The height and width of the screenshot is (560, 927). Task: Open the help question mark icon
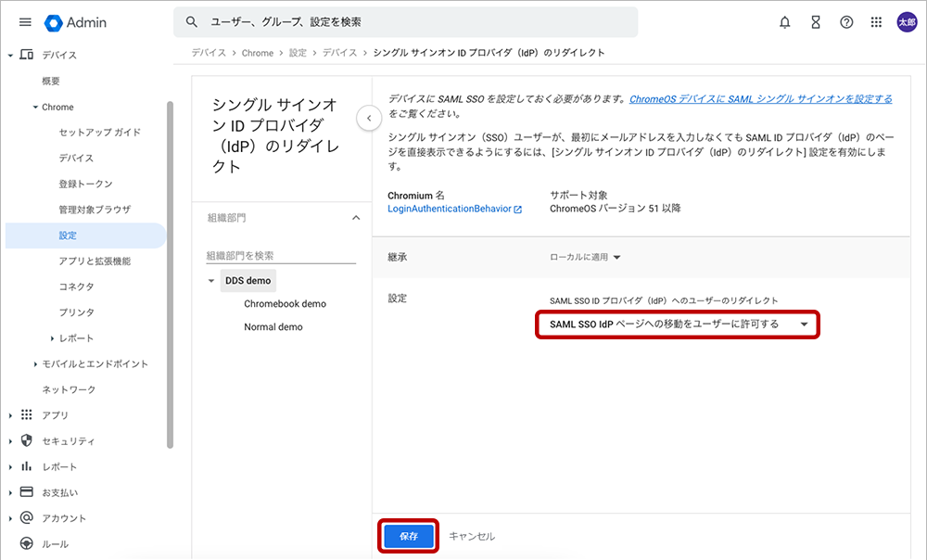pyautogui.click(x=846, y=22)
